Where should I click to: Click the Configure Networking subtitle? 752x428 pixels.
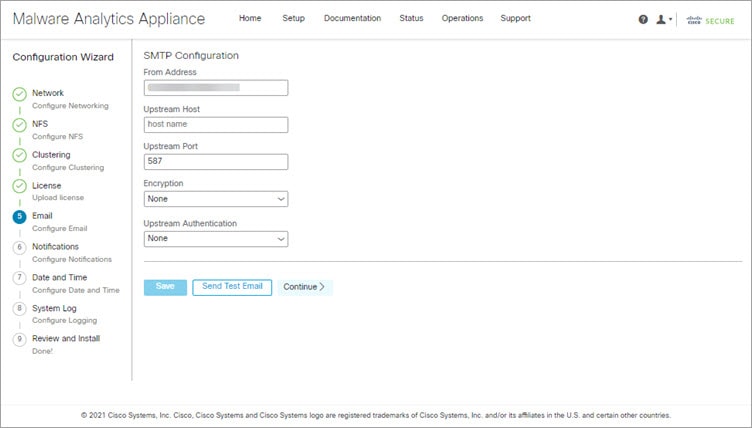pyautogui.click(x=70, y=106)
